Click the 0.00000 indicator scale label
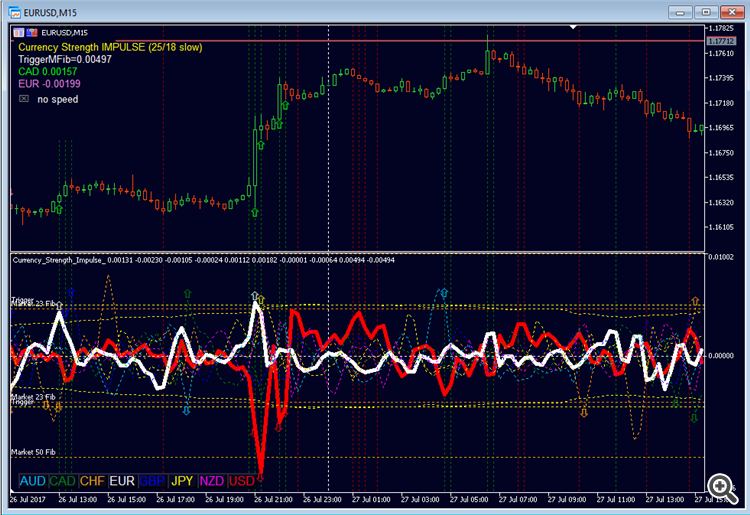 pyautogui.click(x=721, y=356)
